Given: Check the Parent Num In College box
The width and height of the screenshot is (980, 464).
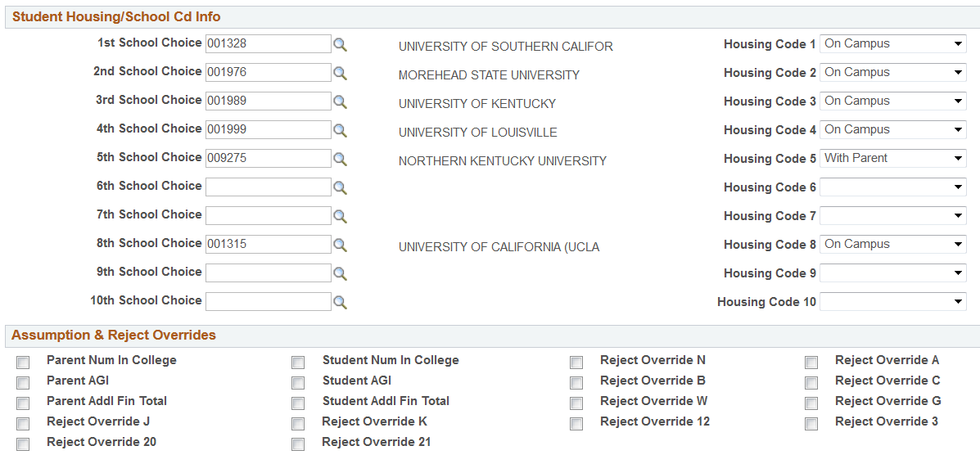Looking at the screenshot, I should pos(23,363).
